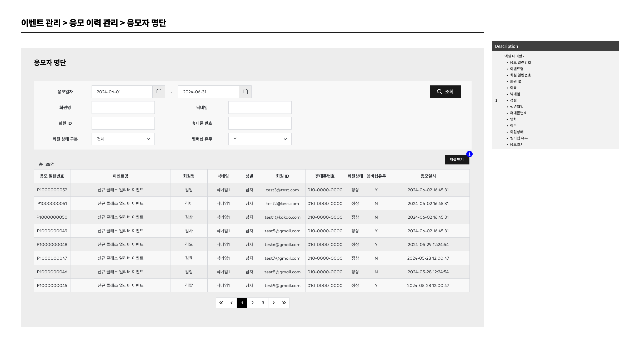The image size is (640, 364).
Task: Select entry number P1000000052
Action: (x=52, y=190)
